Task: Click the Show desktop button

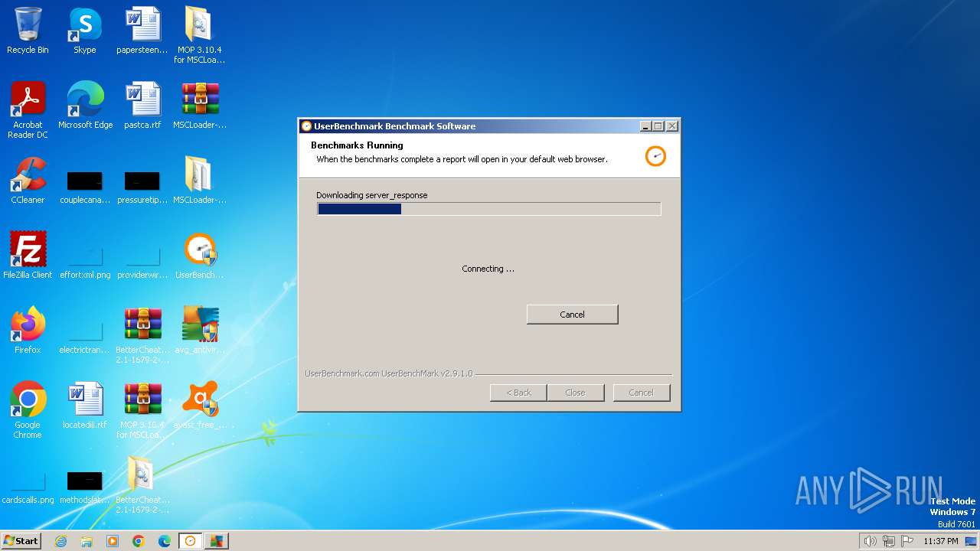Action: tap(971, 541)
